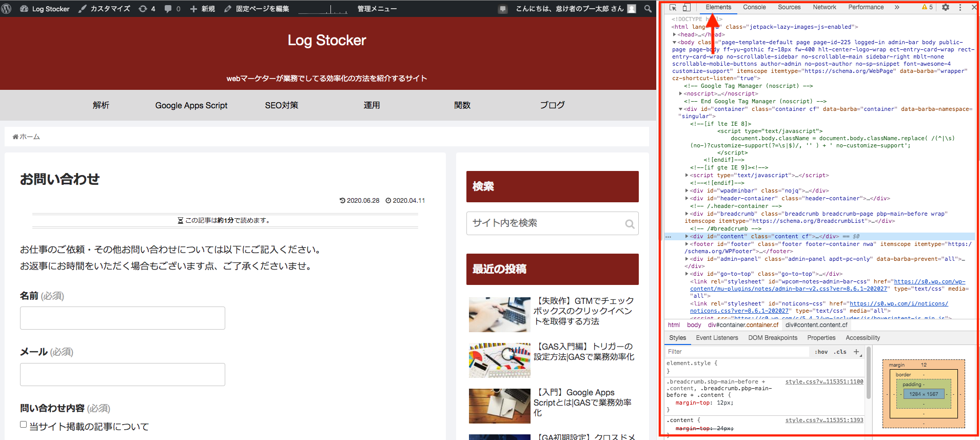This screenshot has width=980, height=440.
Task: Toggle the .cls class editor button
Action: pos(840,352)
